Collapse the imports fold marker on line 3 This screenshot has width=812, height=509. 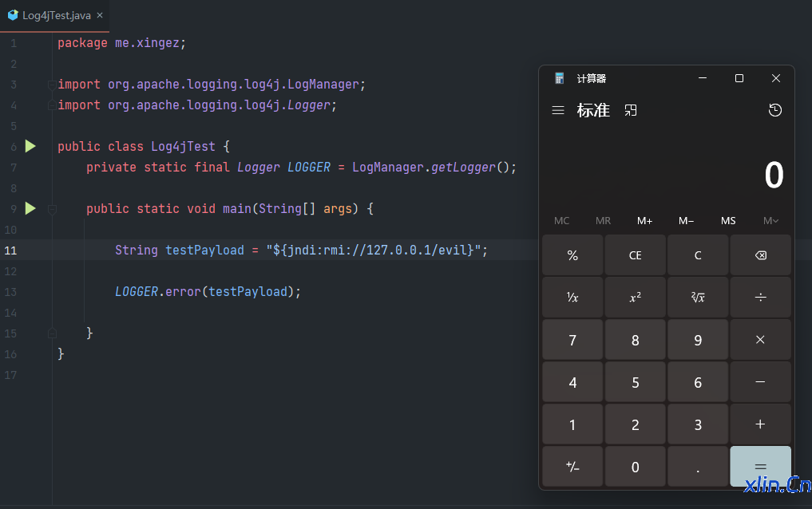(52, 85)
